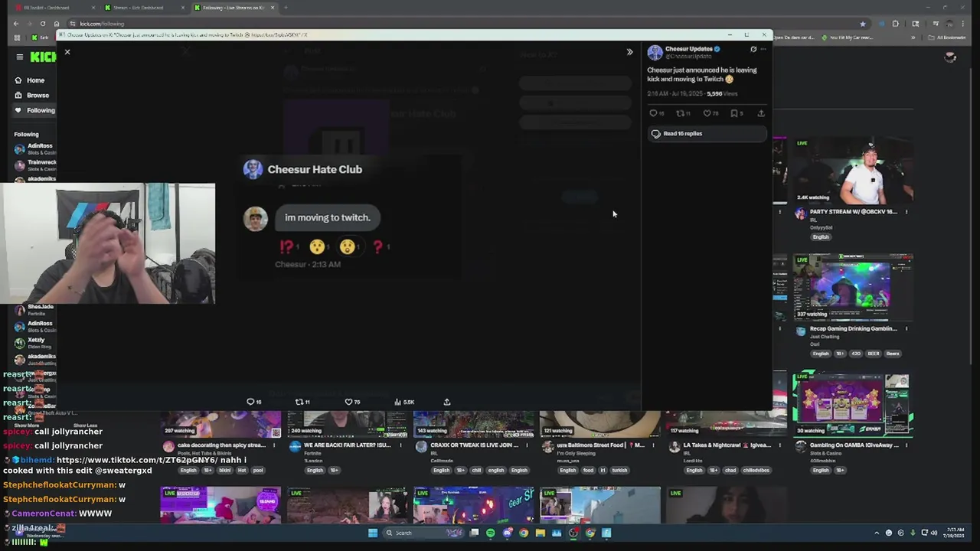Open reply icon under the Cheesur Updates tweet

653,113
